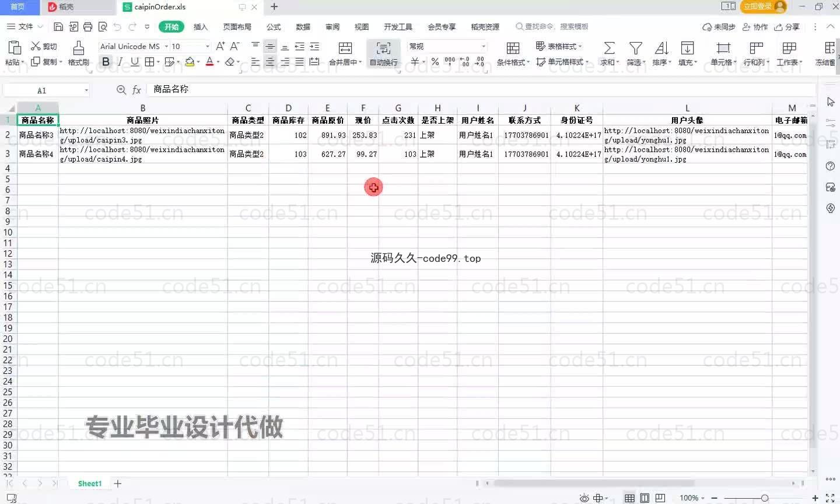
Task: Expand the File menu arrow
Action: tap(40, 27)
